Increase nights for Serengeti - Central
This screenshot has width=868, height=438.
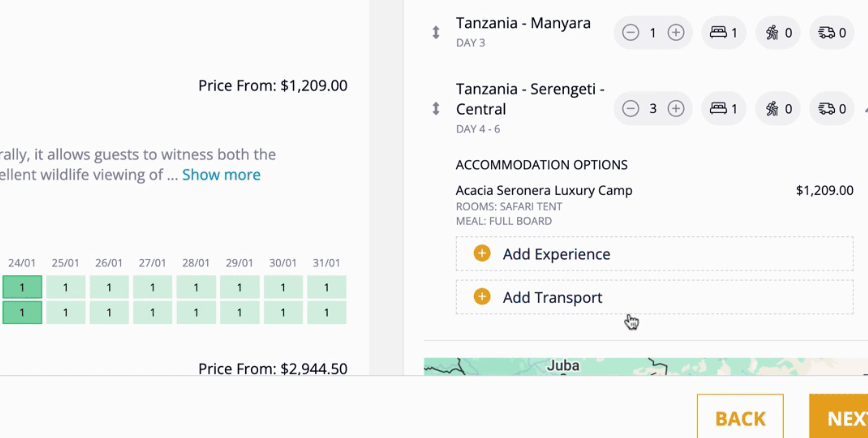pyautogui.click(x=676, y=109)
